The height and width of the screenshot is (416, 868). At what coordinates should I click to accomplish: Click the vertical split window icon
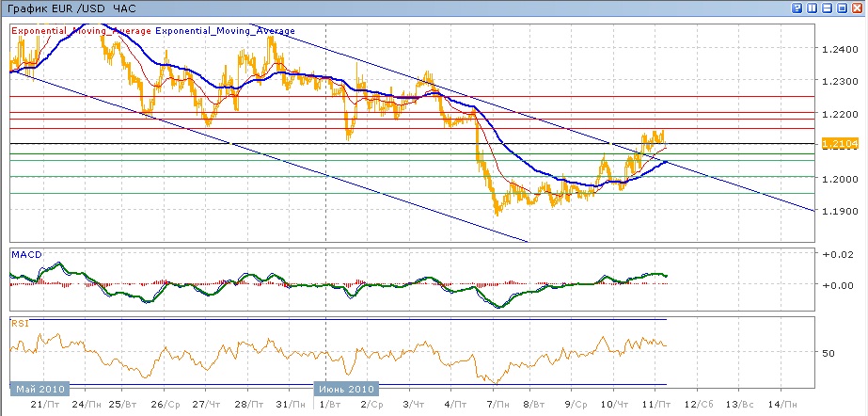[813, 8]
